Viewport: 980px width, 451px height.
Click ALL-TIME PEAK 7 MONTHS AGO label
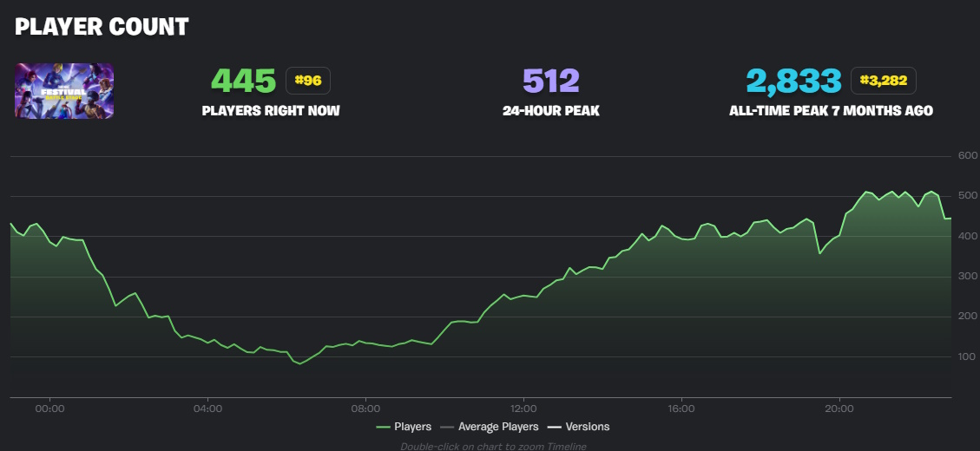click(x=832, y=111)
